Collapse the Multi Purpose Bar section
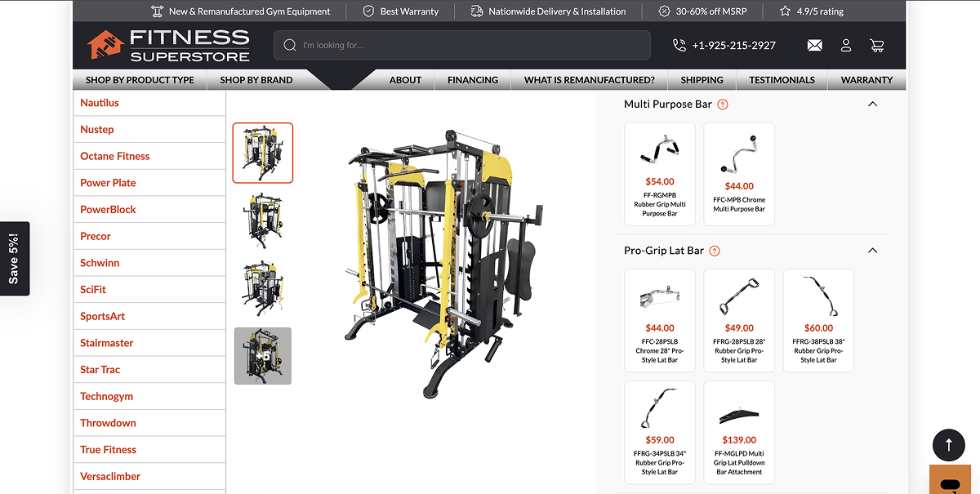Viewport: 980px width, 494px height. tap(872, 105)
